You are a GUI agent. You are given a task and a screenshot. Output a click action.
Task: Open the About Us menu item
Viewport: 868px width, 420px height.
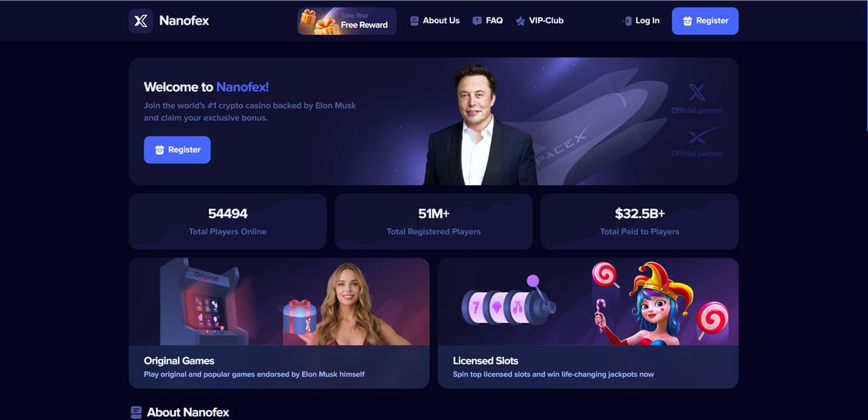(435, 21)
